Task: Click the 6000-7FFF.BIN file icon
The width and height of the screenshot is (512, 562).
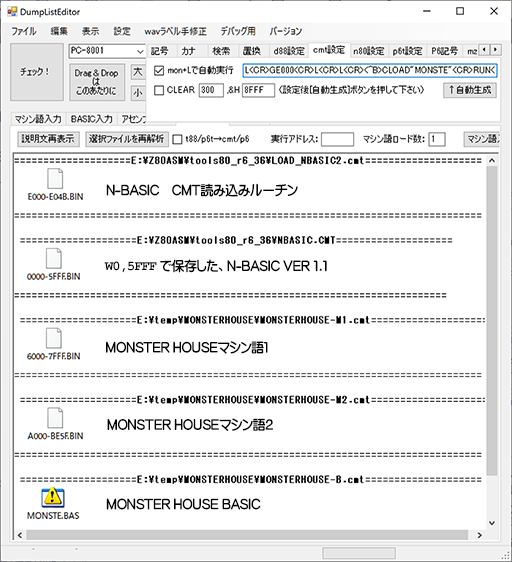Action: 54,338
